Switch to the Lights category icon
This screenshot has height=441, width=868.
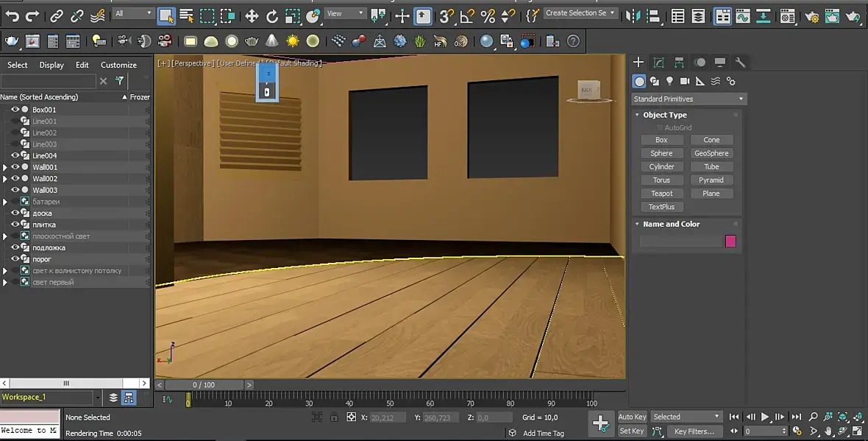tap(669, 81)
